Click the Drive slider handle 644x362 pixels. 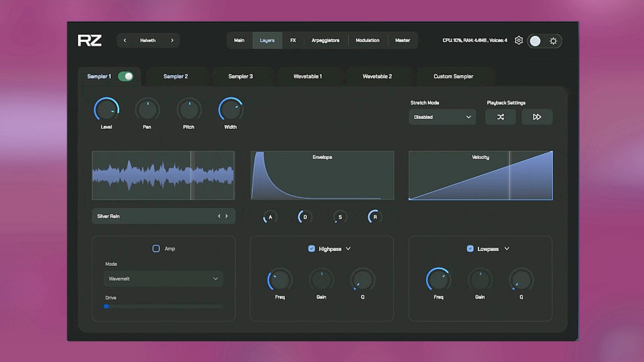[106, 306]
